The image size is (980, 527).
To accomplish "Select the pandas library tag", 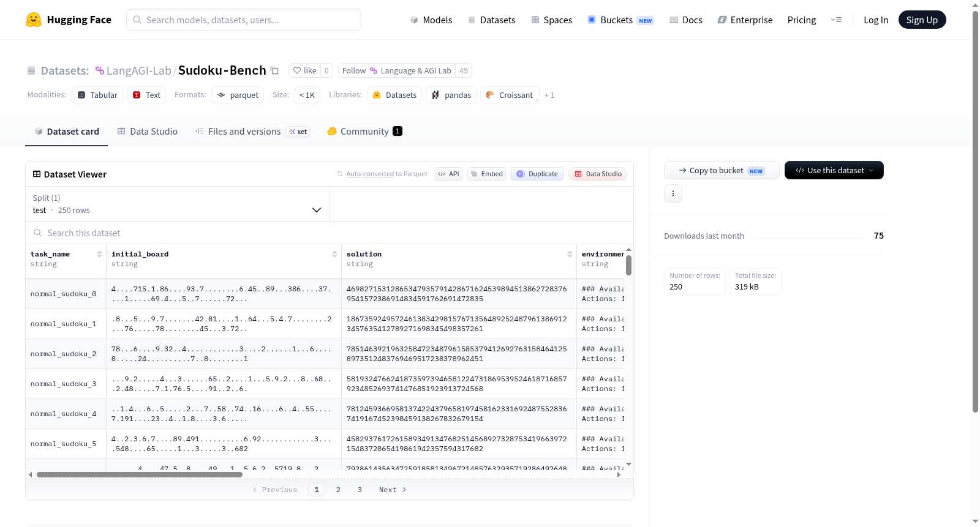I will (451, 95).
